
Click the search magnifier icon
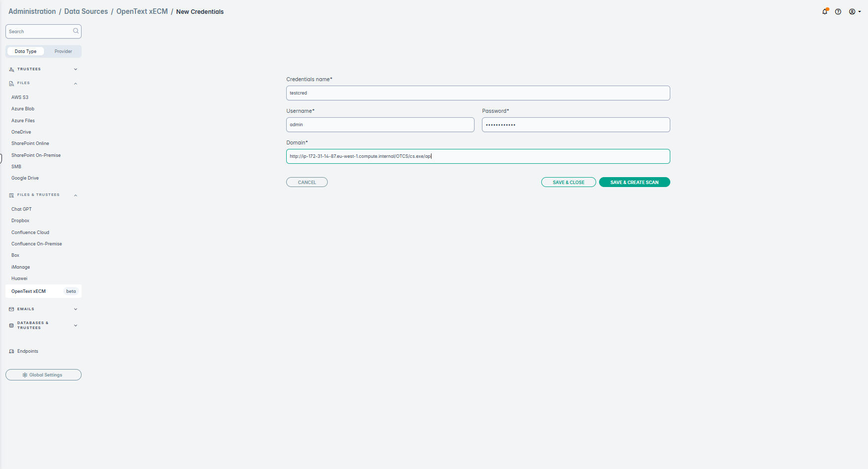[76, 31]
